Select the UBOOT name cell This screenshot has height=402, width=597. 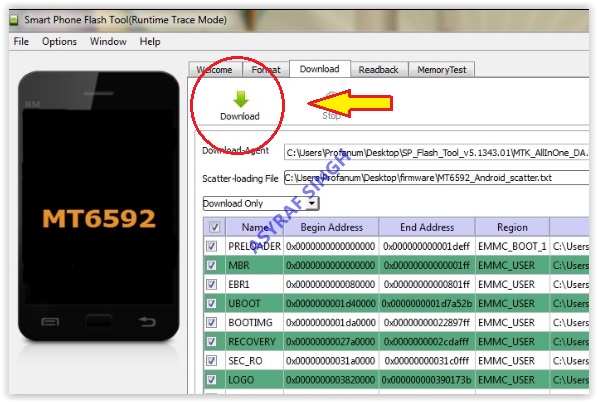(254, 303)
